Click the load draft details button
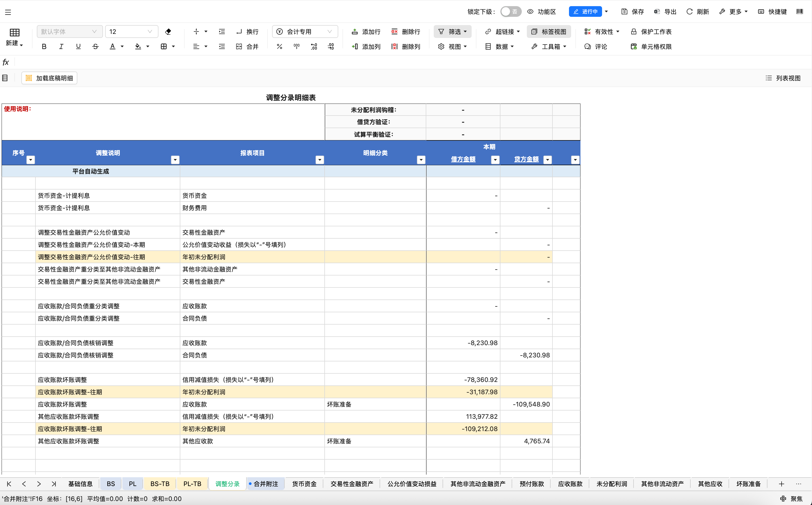 click(49, 78)
